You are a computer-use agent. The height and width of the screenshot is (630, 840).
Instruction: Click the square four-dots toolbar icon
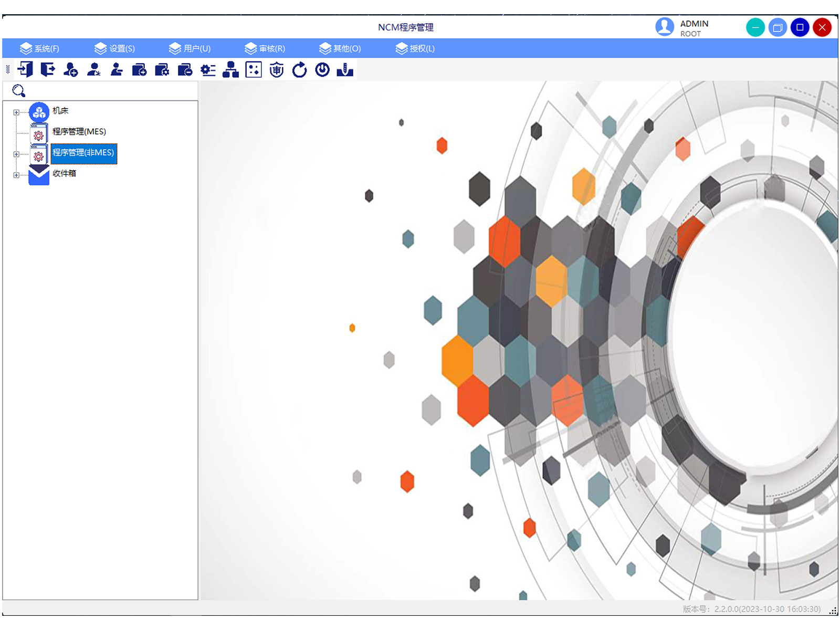tap(254, 69)
